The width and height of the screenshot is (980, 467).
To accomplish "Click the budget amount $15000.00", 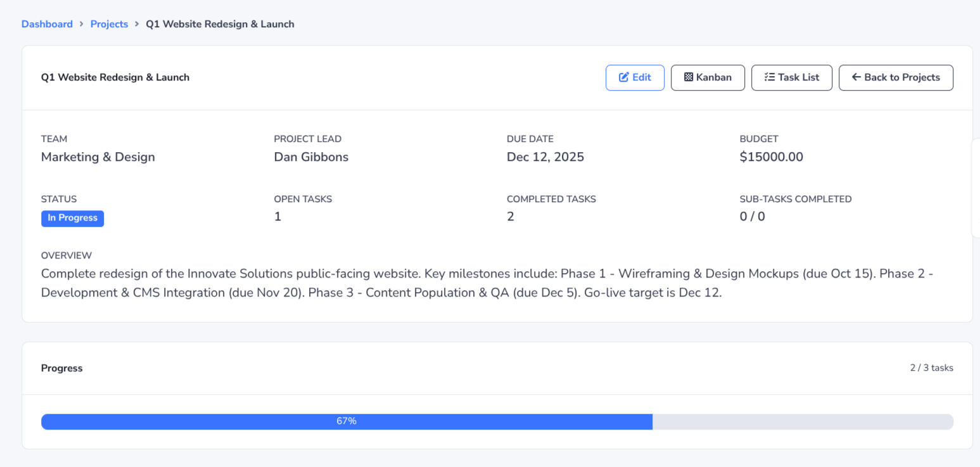I will point(771,157).
